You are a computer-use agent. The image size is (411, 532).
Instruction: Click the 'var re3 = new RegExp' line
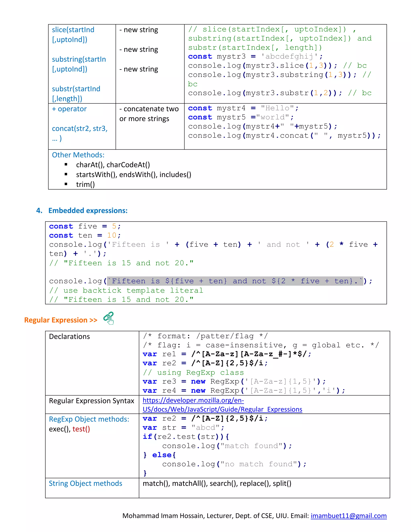(234, 381)
